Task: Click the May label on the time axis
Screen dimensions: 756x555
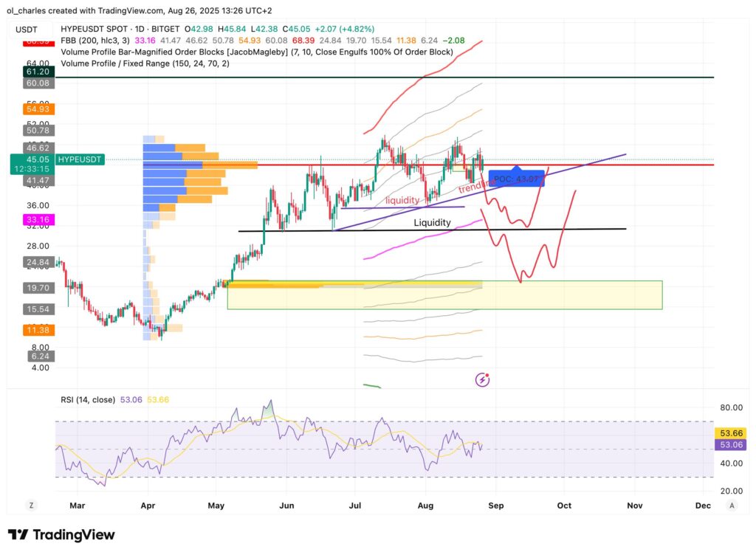Action: (x=216, y=506)
